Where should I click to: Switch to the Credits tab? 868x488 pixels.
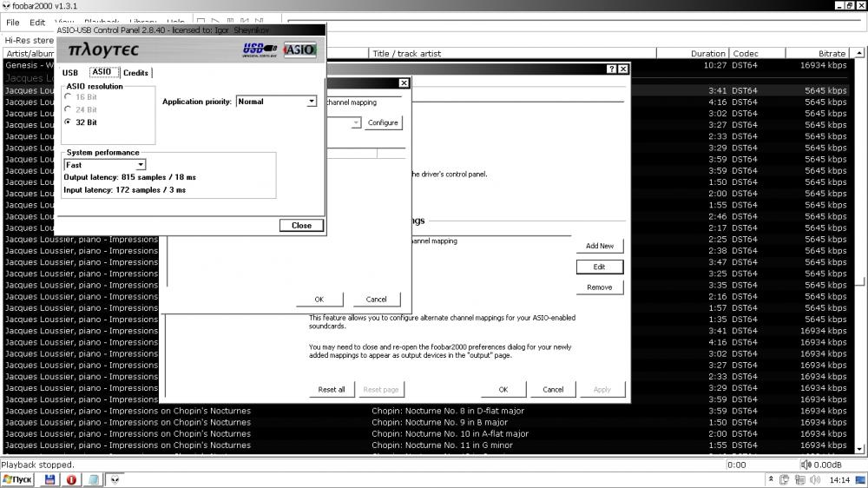click(135, 73)
